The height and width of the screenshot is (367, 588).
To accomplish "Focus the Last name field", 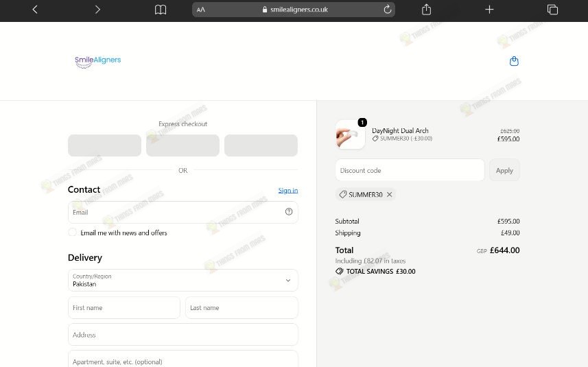I will (242, 308).
